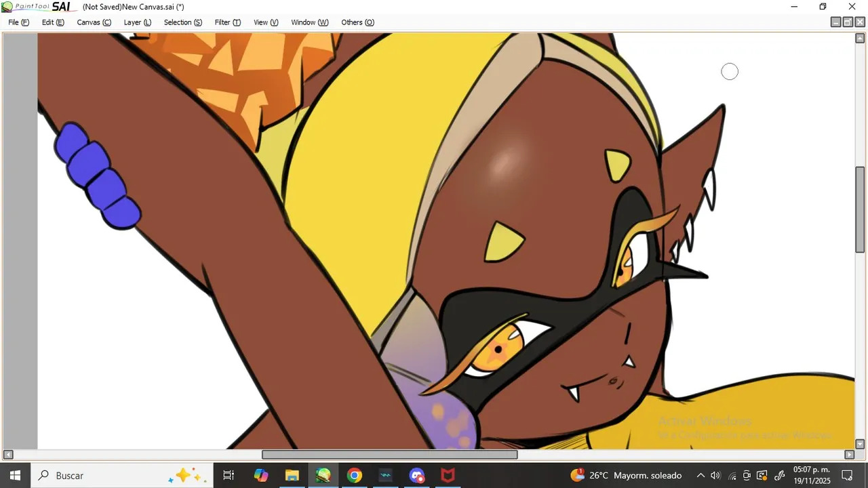Open McAfee from the taskbar

(x=448, y=475)
